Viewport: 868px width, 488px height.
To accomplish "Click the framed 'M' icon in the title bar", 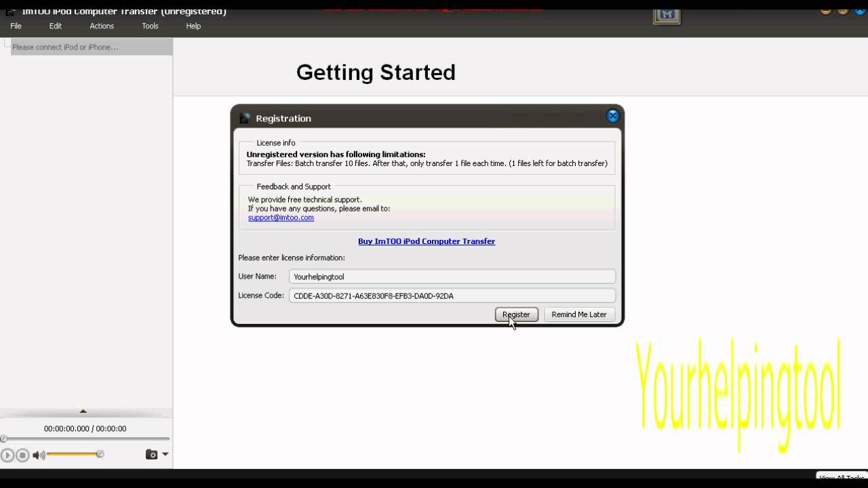I will (667, 15).
